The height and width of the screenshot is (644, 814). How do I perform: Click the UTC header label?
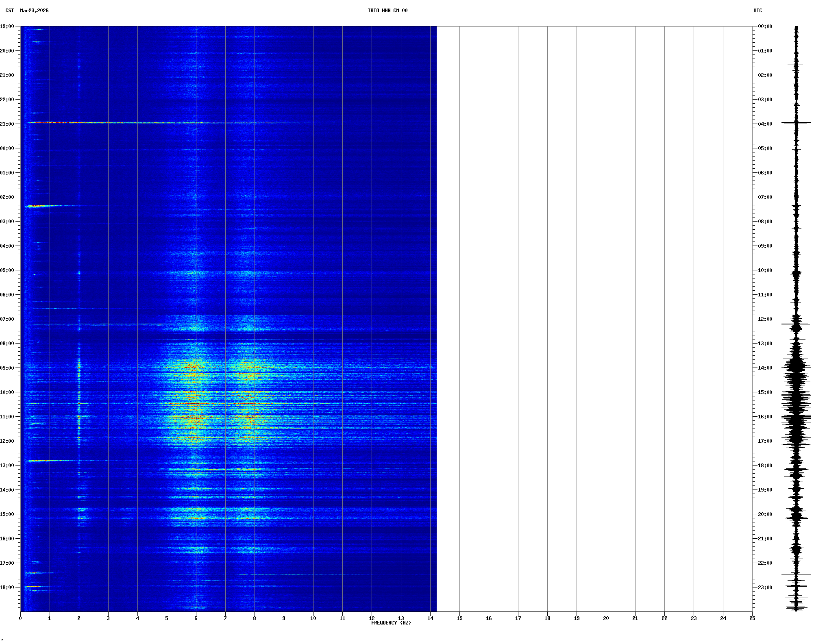click(x=757, y=11)
